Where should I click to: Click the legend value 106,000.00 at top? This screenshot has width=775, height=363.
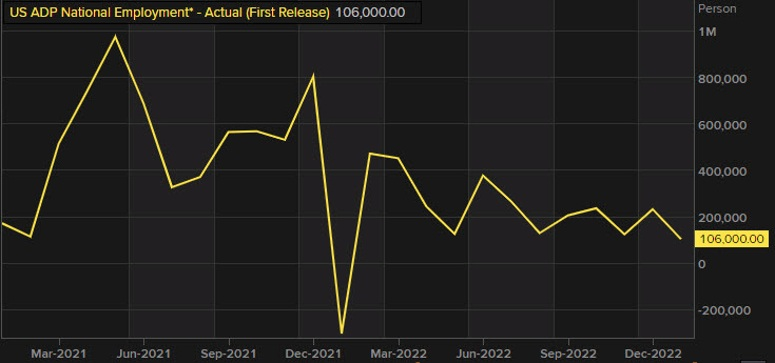tap(370, 13)
